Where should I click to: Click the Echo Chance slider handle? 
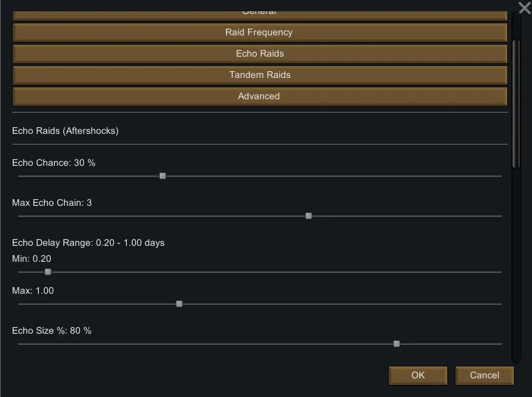click(x=163, y=176)
